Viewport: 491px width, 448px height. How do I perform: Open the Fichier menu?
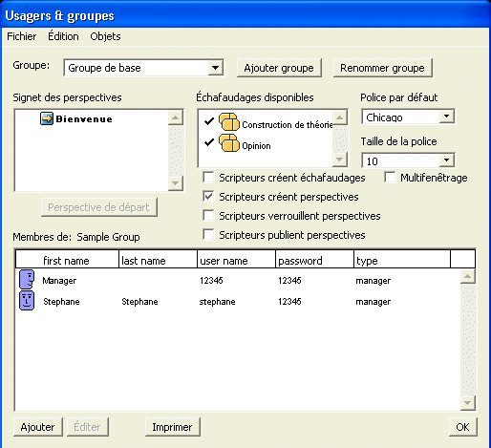click(22, 36)
